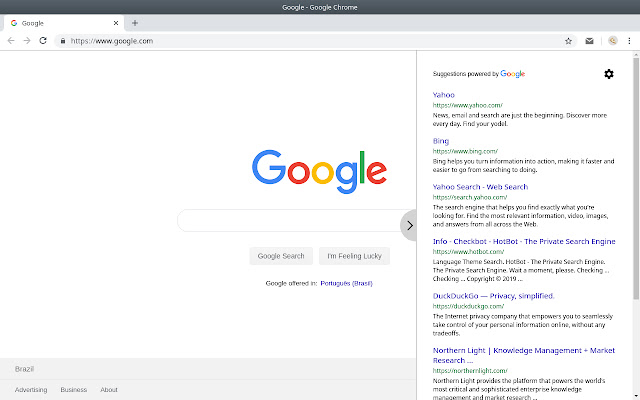Reload the Google page

point(43,41)
